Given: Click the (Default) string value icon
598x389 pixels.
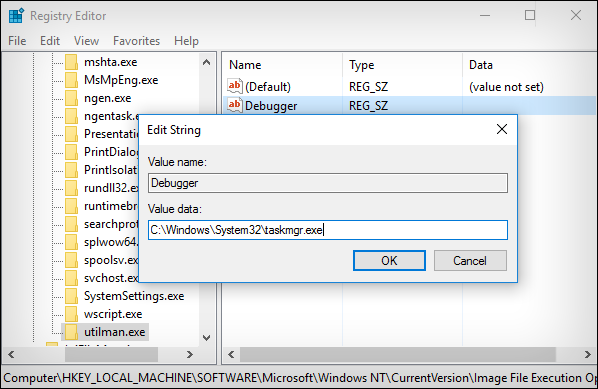Looking at the screenshot, I should 235,86.
